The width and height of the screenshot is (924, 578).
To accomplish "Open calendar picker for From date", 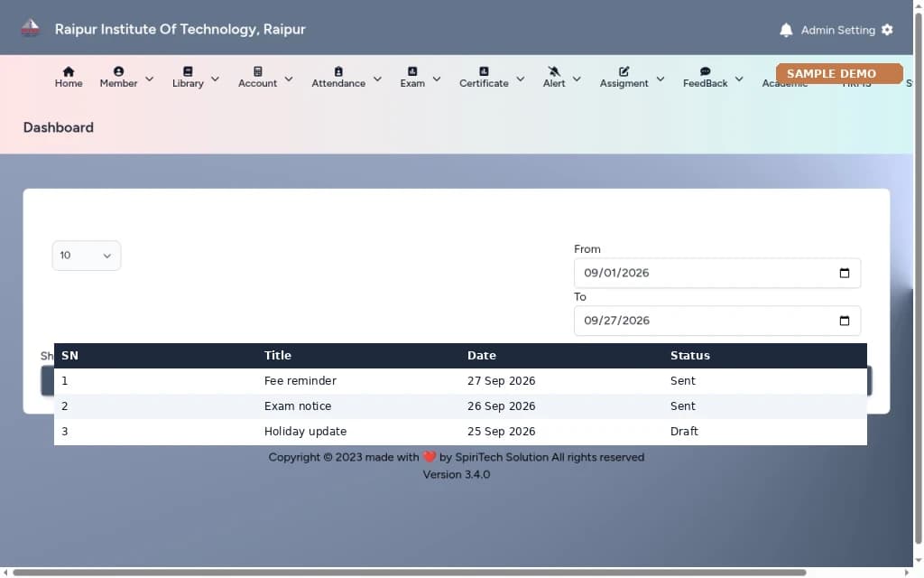I will click(x=844, y=273).
